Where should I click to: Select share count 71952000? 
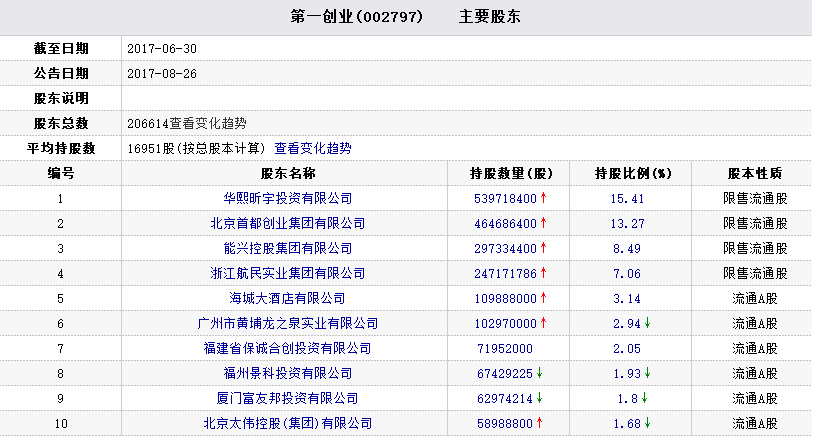(505, 349)
